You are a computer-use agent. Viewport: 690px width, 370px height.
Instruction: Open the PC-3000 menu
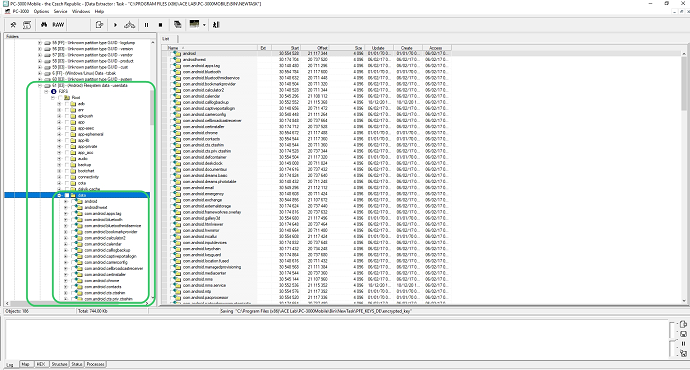21,11
